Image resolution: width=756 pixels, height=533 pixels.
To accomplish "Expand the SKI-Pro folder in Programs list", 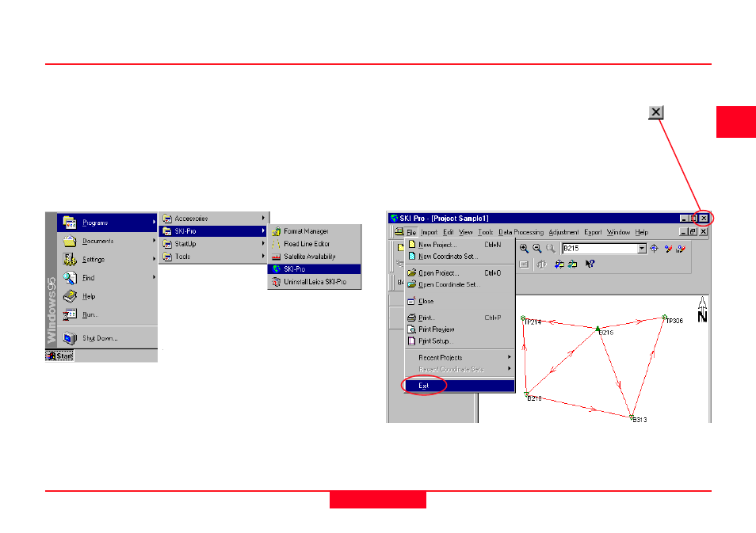I will click(x=214, y=231).
